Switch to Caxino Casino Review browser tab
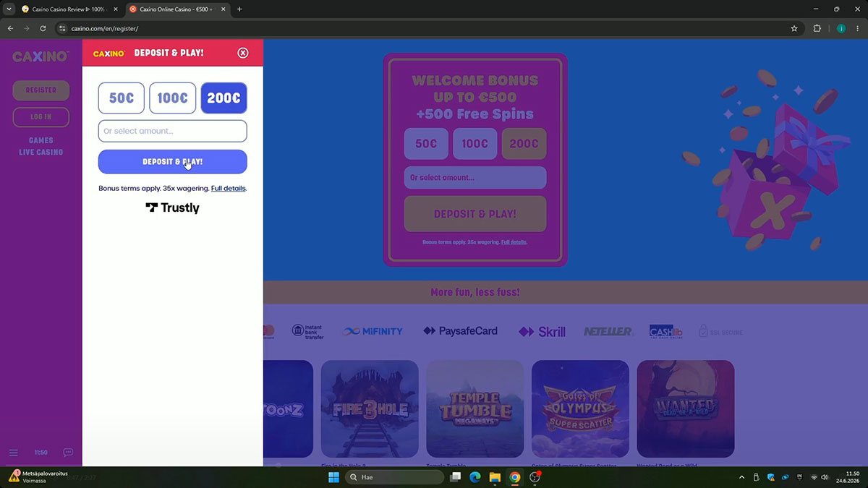Viewport: 868px width, 488px height. (x=69, y=9)
